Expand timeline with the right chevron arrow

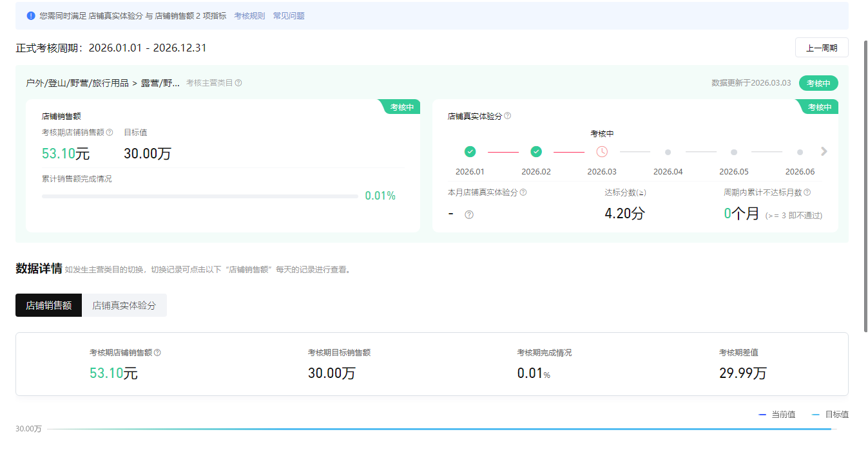pyautogui.click(x=824, y=152)
